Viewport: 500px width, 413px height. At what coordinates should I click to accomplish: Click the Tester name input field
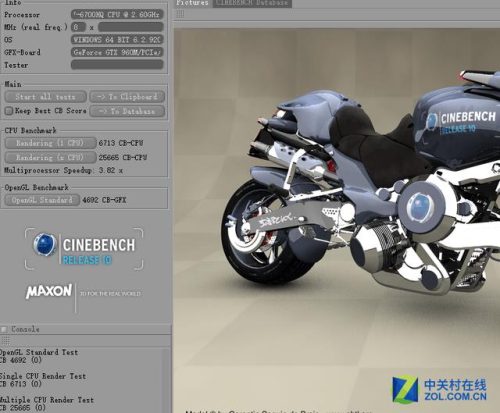point(117,65)
